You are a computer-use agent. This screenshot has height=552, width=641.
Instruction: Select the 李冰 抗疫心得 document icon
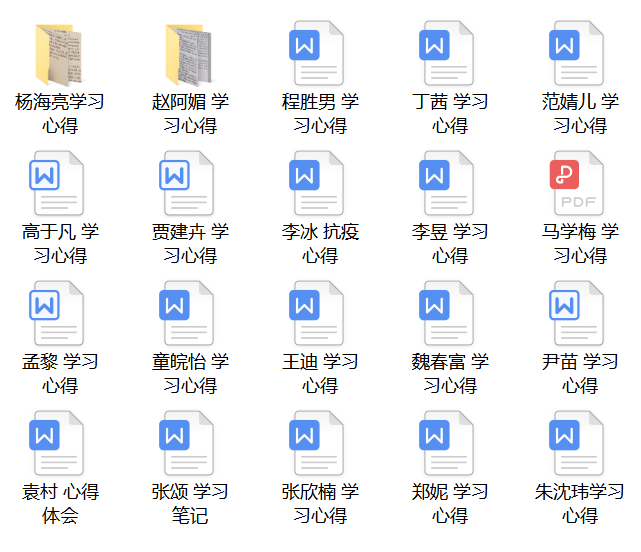316,183
